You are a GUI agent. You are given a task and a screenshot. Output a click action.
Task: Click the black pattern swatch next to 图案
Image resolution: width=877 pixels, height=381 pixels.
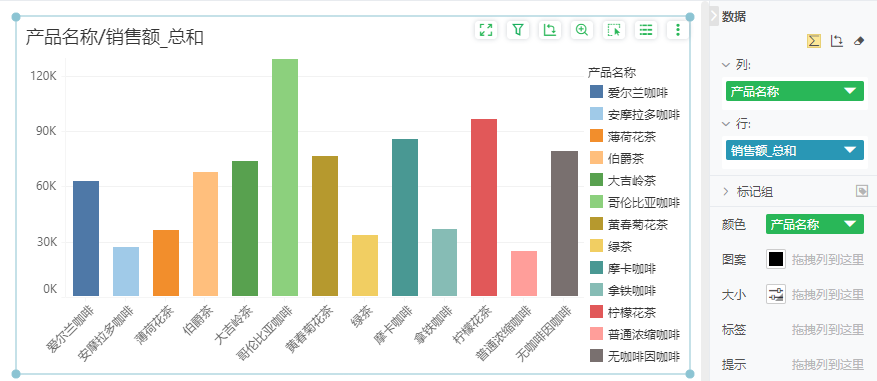tap(776, 259)
